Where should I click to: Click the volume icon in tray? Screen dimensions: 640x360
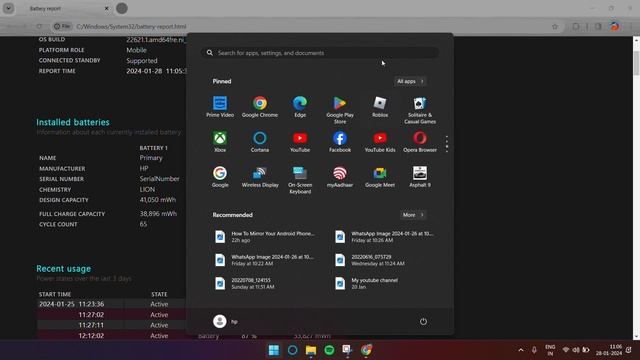tap(576, 350)
